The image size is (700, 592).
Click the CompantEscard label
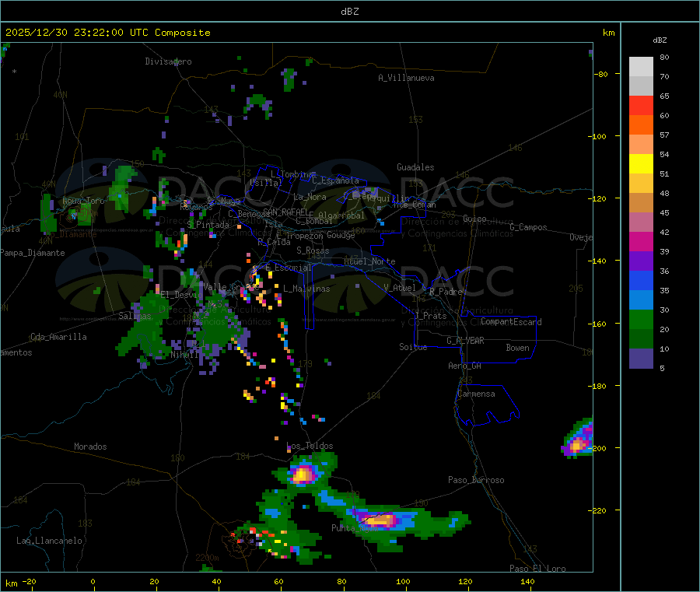(x=511, y=322)
